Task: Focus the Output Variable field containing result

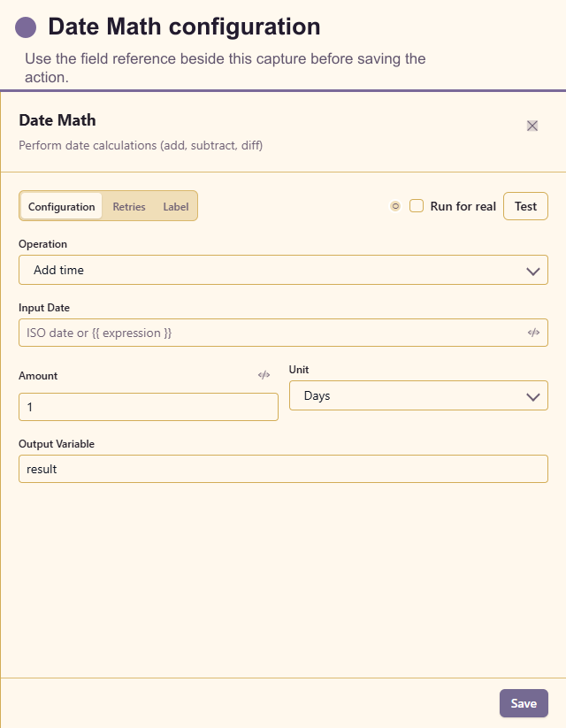Action: point(283,469)
